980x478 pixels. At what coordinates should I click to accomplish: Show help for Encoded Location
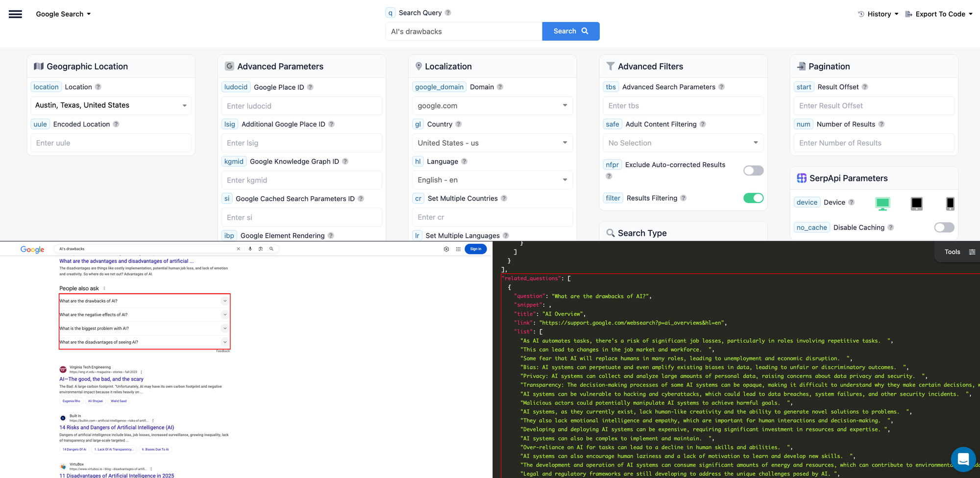tap(116, 124)
